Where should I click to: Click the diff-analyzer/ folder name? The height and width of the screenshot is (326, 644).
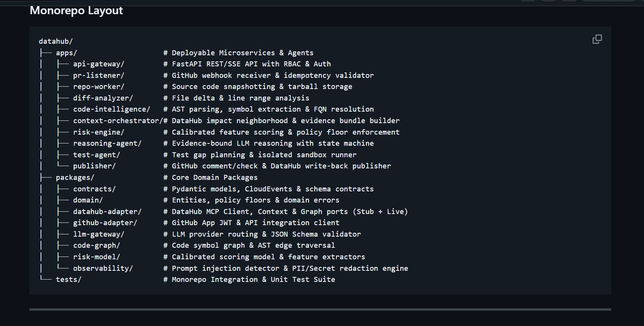(103, 98)
